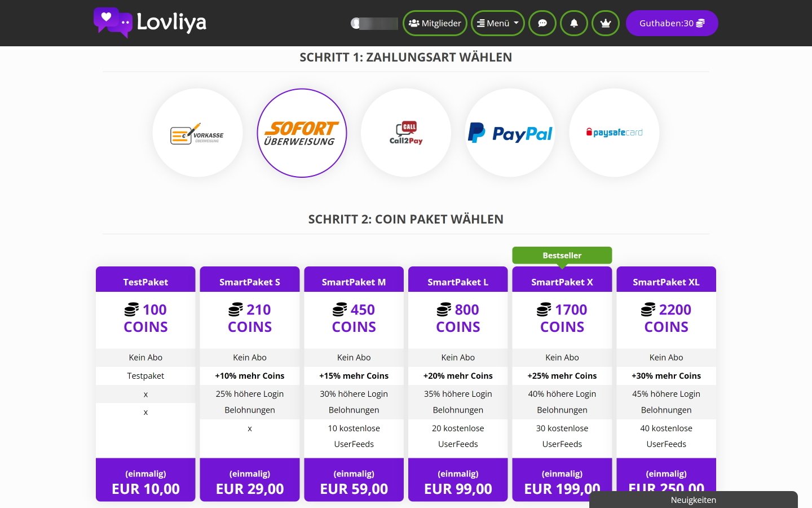Click the 100 coins stack icon
Screen dimensions: 812x508
[x=131, y=310]
